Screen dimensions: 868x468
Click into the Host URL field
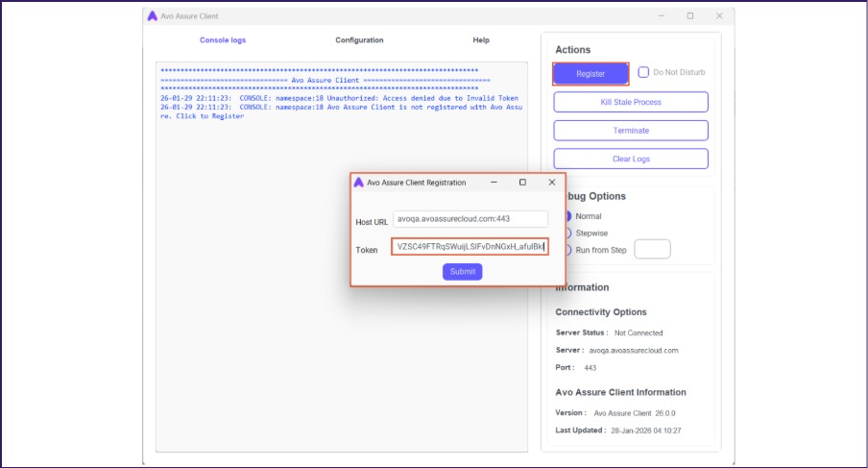coord(470,219)
